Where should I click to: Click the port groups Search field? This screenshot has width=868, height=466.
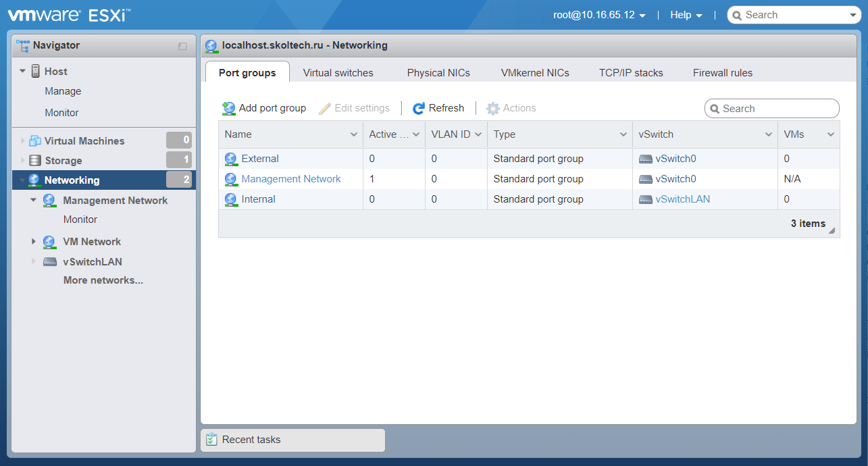pyautogui.click(x=772, y=109)
